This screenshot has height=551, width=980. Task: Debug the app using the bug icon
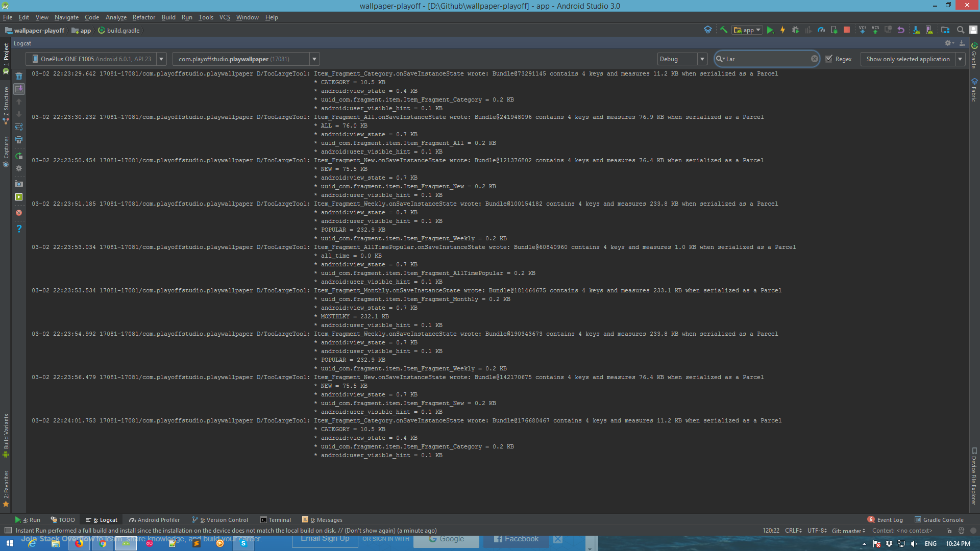pos(795,30)
